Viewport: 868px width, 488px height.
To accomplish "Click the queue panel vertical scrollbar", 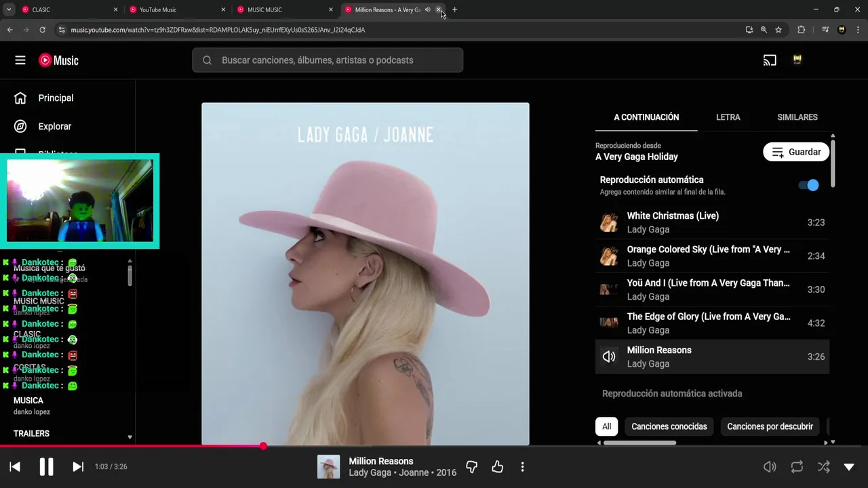I will point(833,163).
